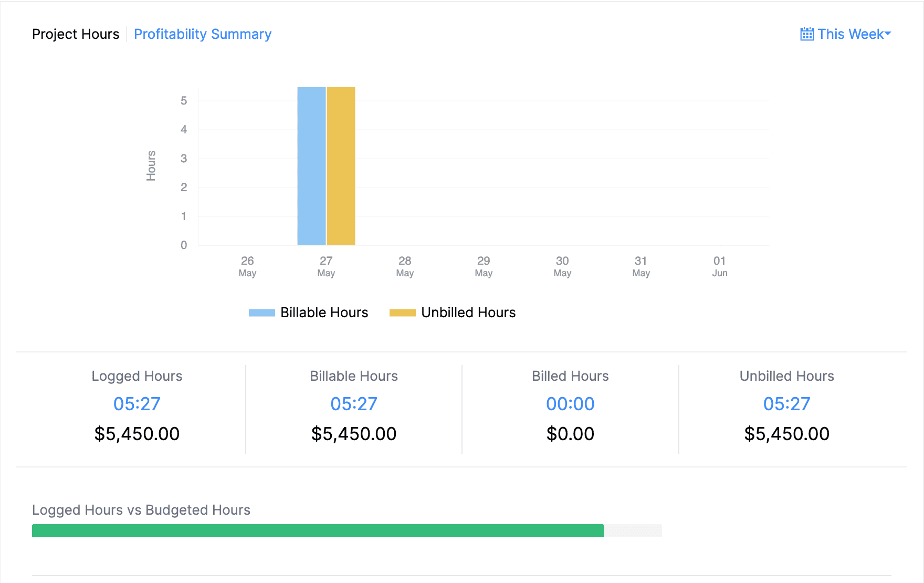The image size is (924, 583).
Task: Click the 26 May axis label
Action: [x=247, y=266]
